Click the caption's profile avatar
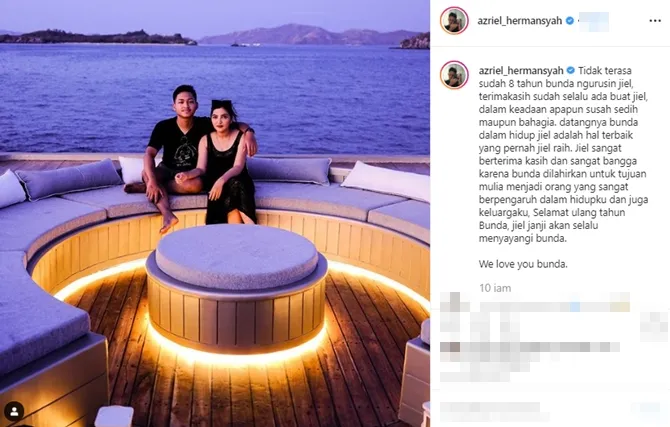The width and height of the screenshot is (670, 427). coord(454,75)
